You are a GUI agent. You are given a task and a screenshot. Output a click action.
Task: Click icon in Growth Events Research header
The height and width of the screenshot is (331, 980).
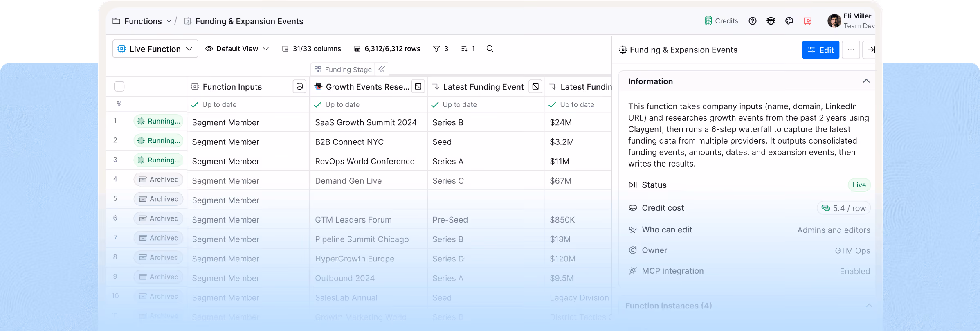(x=418, y=86)
